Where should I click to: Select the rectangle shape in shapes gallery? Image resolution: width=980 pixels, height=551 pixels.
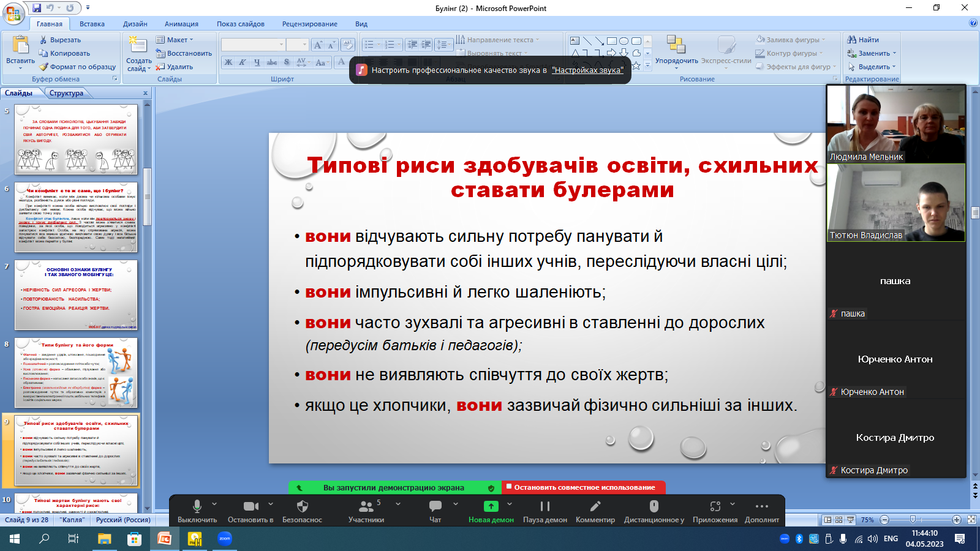click(611, 41)
